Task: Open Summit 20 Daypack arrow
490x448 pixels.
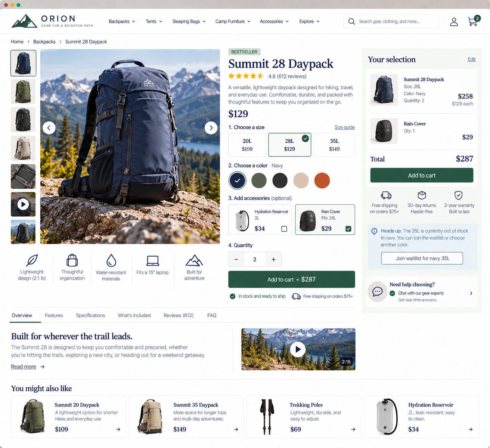Action: (x=118, y=429)
